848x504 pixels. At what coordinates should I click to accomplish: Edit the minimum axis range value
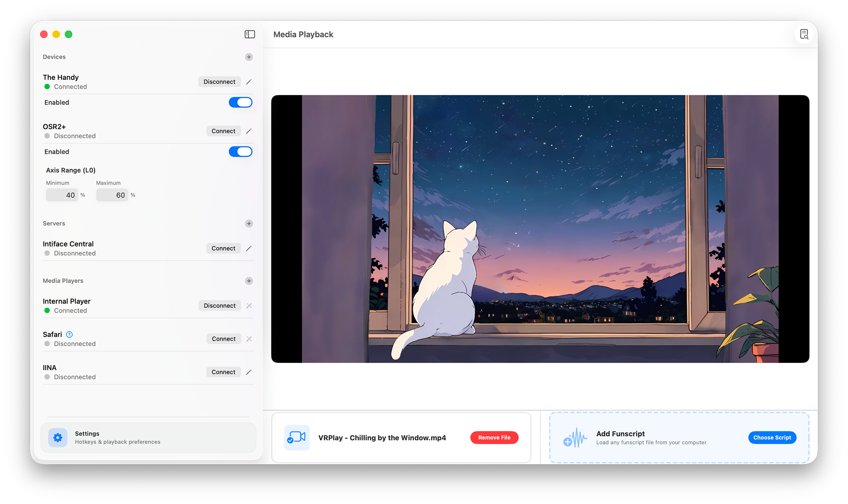(62, 195)
